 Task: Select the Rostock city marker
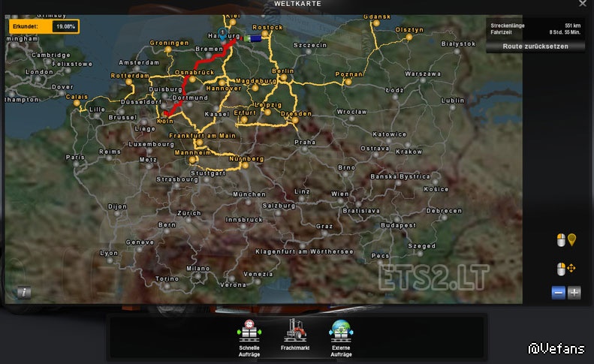click(265, 34)
